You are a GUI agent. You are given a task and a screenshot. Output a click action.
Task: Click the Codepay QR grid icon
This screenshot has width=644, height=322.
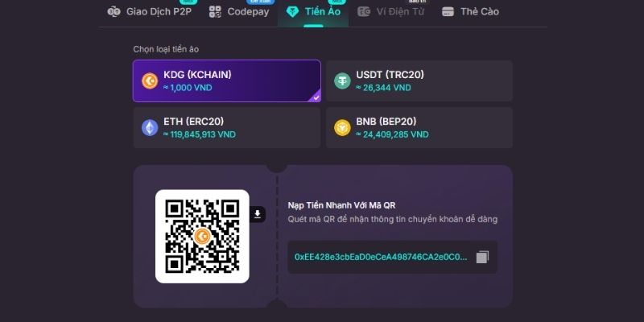click(x=215, y=11)
